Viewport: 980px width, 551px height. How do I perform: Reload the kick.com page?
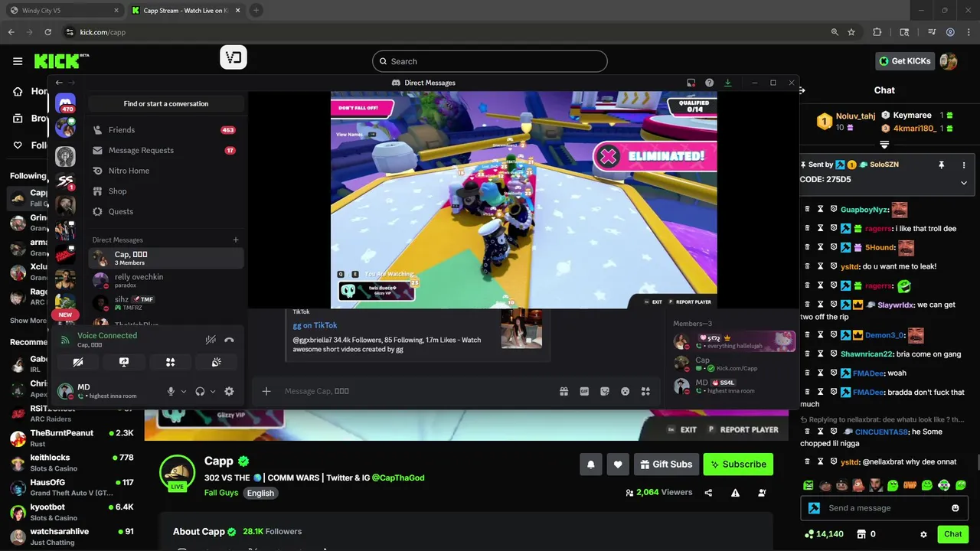pyautogui.click(x=47, y=32)
